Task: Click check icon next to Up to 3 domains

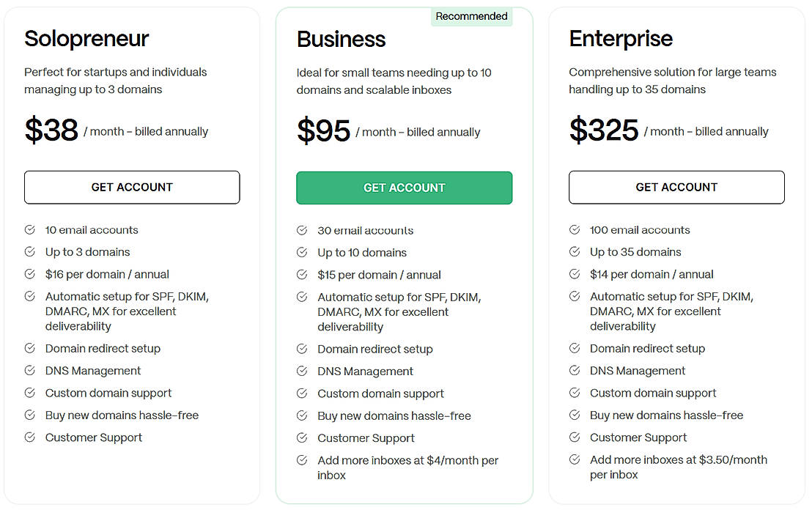Action: (x=30, y=252)
